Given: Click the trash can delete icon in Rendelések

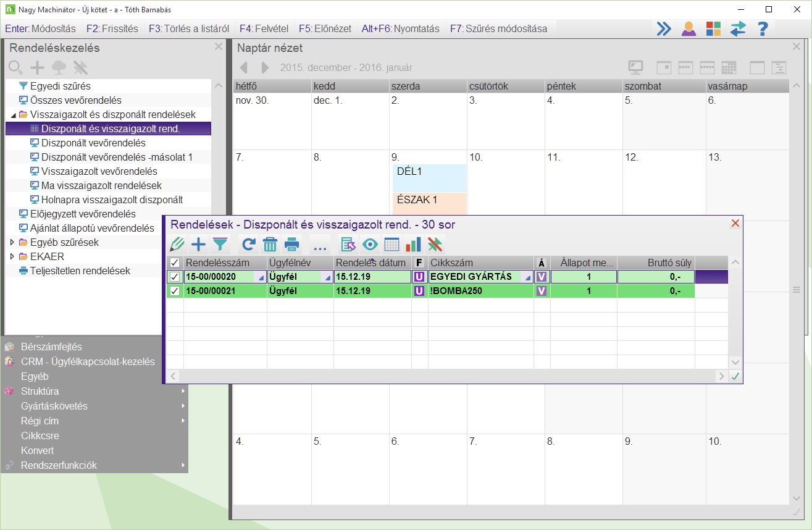Looking at the screenshot, I should tap(270, 245).
